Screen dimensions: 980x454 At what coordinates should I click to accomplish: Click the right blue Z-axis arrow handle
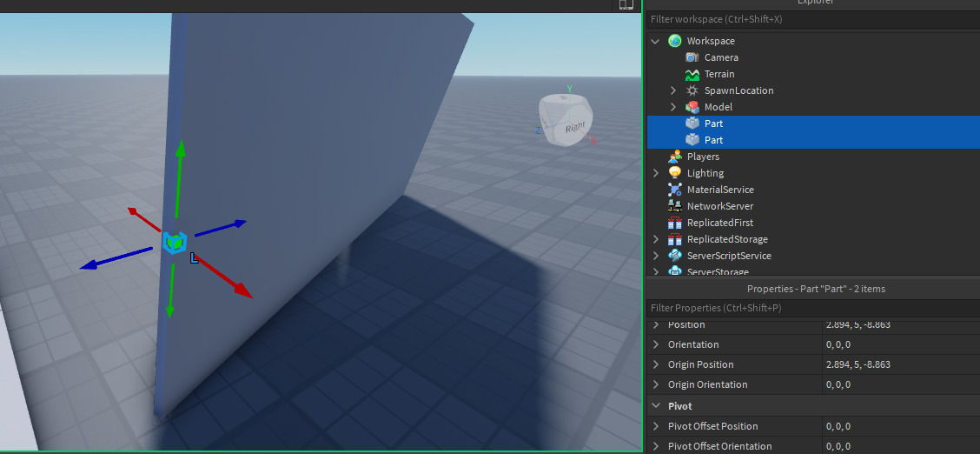221,228
